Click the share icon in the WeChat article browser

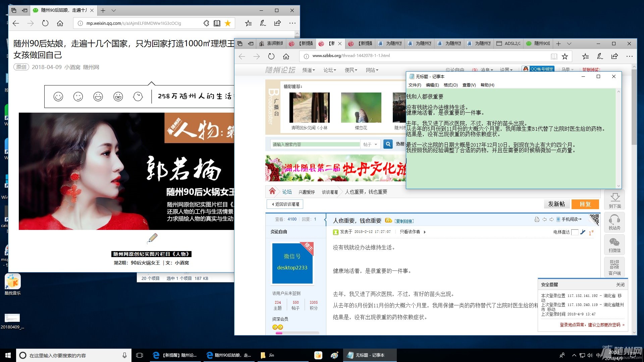click(277, 23)
